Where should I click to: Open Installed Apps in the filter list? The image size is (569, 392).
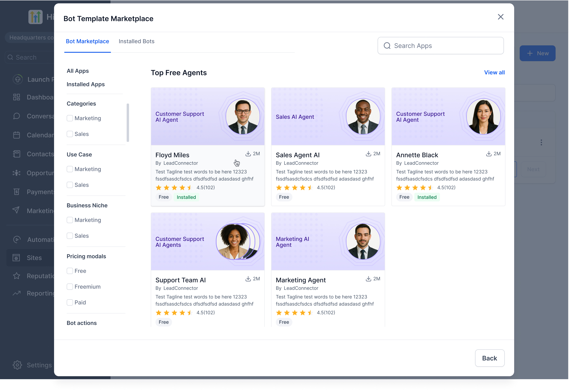[86, 84]
